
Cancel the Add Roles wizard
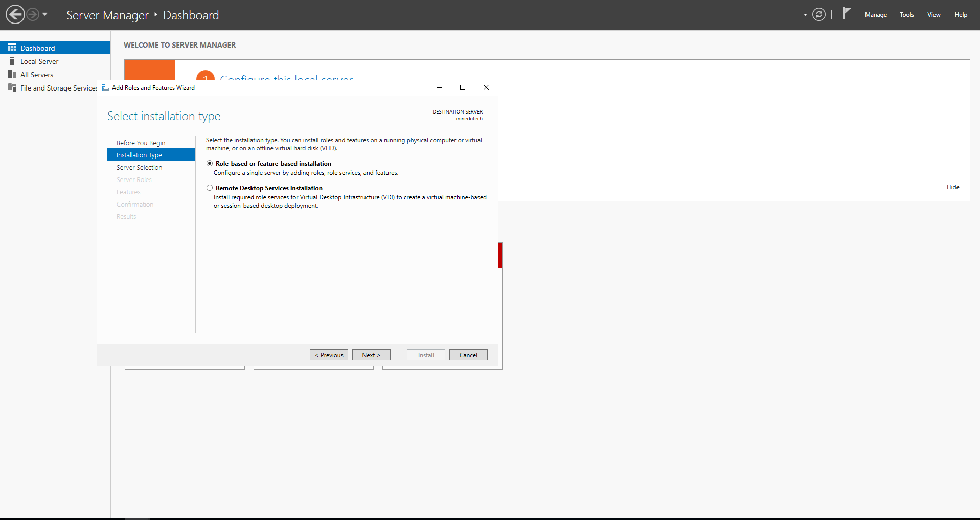(468, 355)
